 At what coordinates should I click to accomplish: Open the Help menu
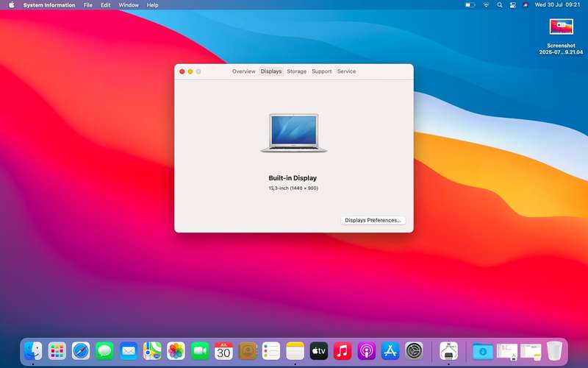(152, 5)
